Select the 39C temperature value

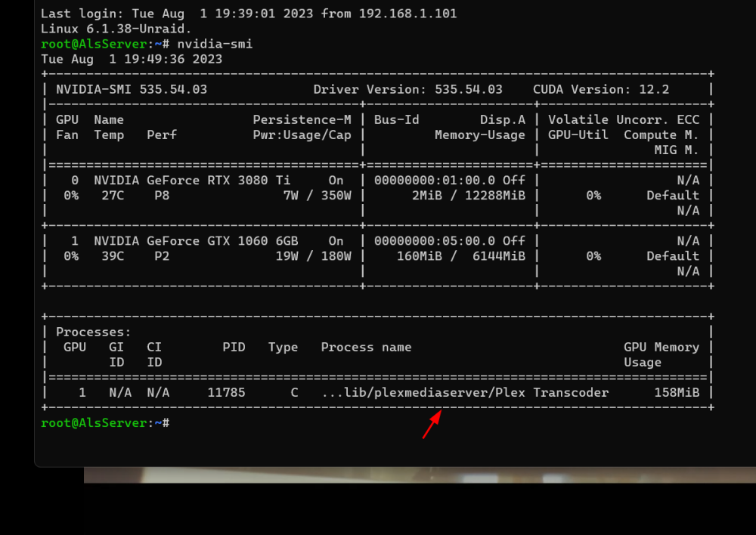pyautogui.click(x=113, y=256)
